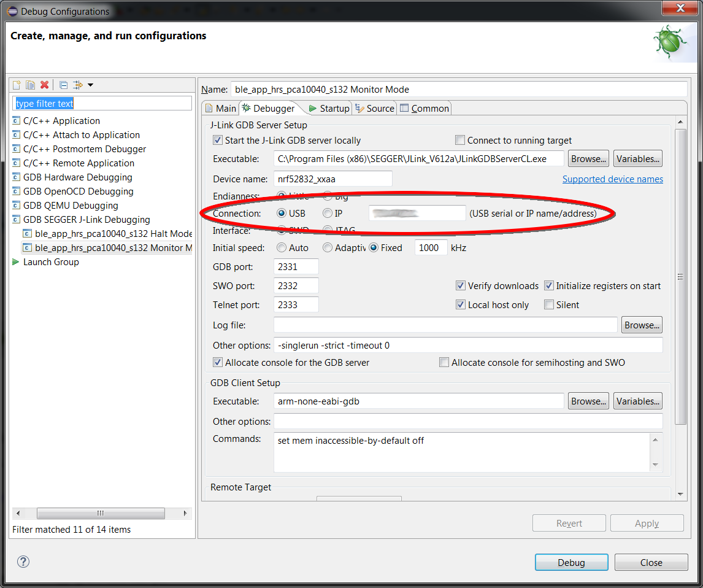Click the GDB port field
703x588 pixels.
(x=296, y=267)
